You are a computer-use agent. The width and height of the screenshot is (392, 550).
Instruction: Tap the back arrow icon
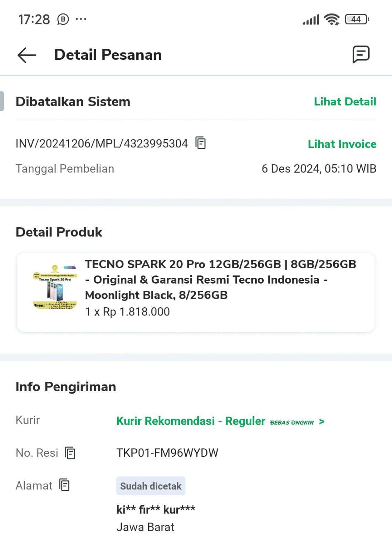[x=27, y=55]
